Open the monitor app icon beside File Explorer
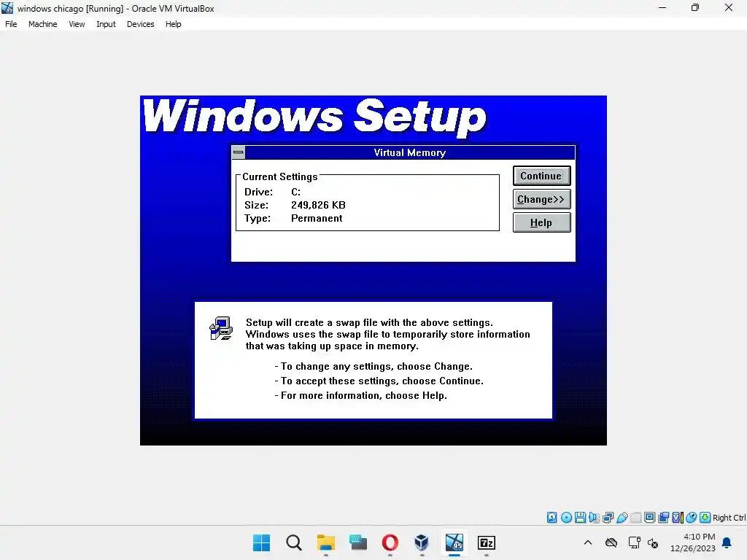 357,542
